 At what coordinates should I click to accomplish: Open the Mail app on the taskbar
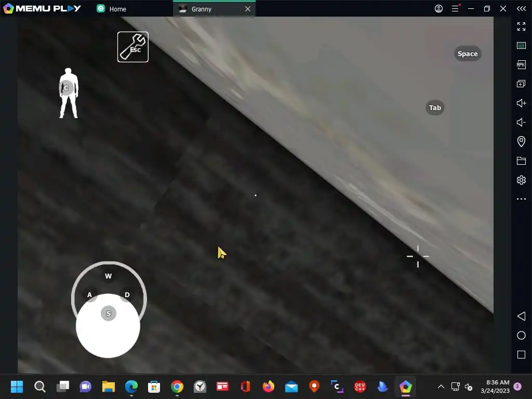(x=291, y=387)
